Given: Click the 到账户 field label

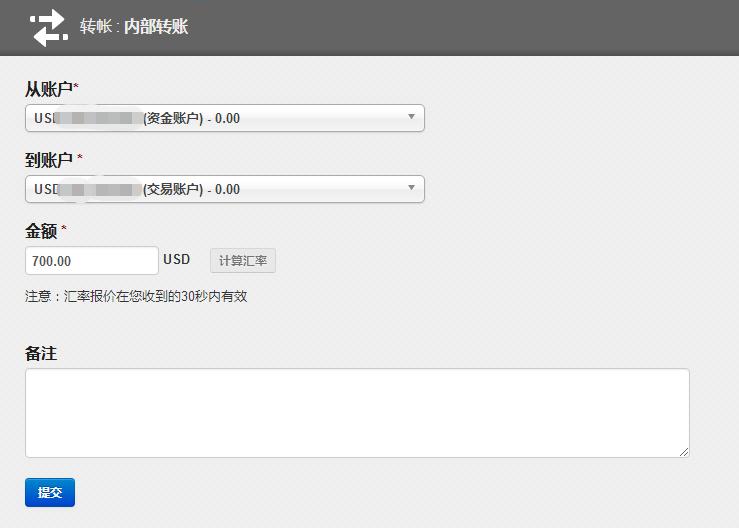Looking at the screenshot, I should (49, 160).
